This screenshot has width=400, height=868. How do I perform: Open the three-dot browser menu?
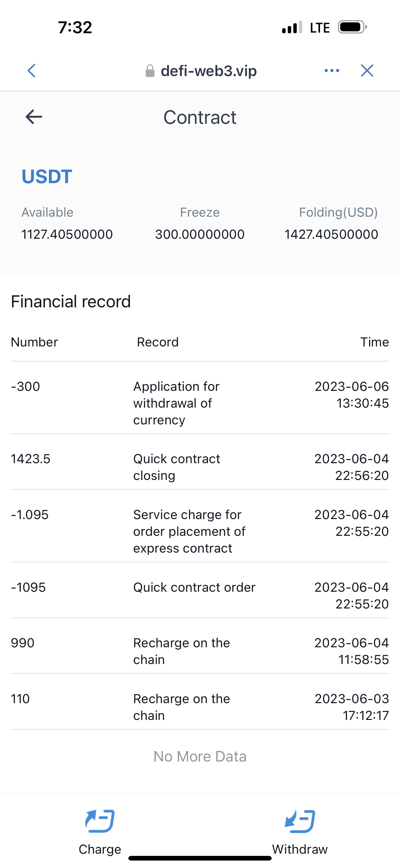(x=332, y=71)
